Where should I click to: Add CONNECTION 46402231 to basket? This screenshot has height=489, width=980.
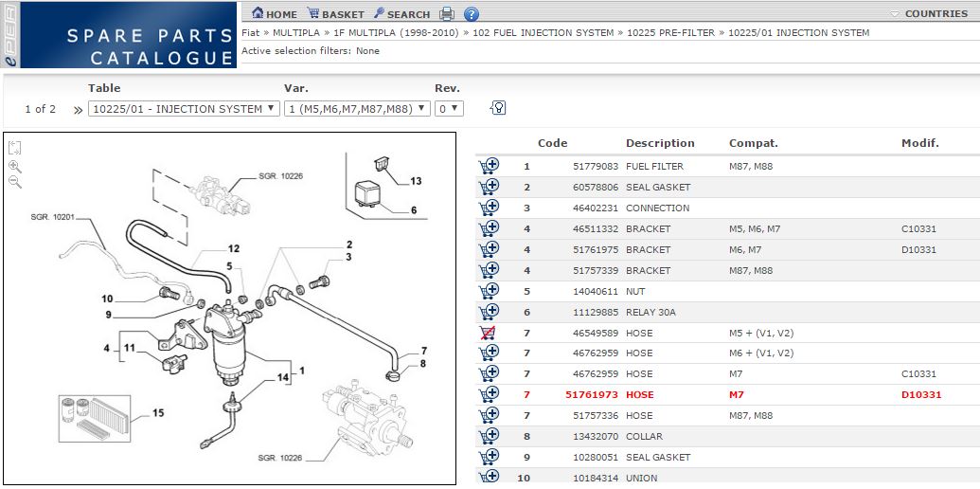tap(489, 208)
